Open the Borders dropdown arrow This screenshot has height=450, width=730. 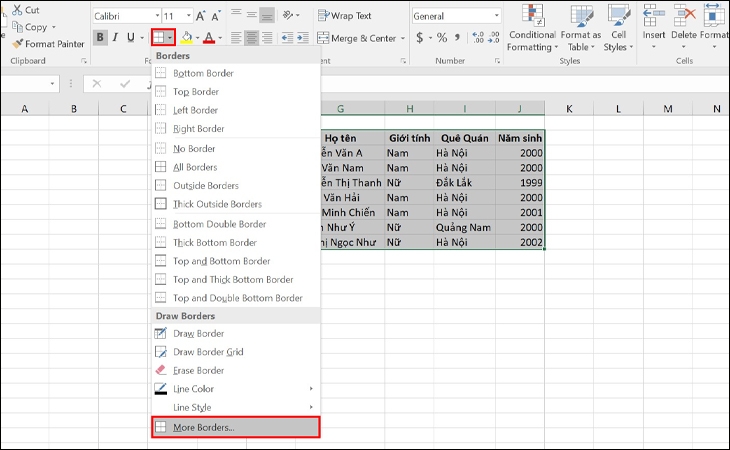[170, 38]
